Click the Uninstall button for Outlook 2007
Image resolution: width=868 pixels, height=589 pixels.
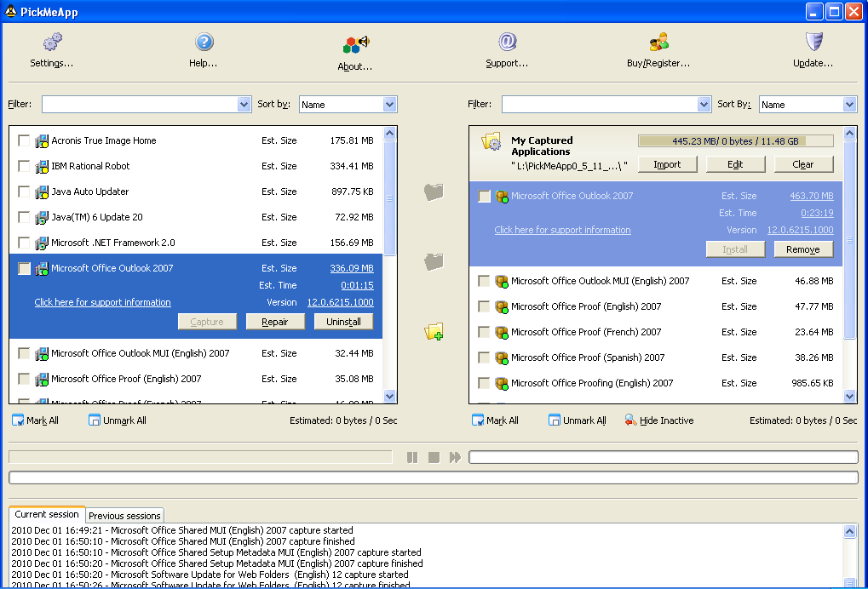344,322
